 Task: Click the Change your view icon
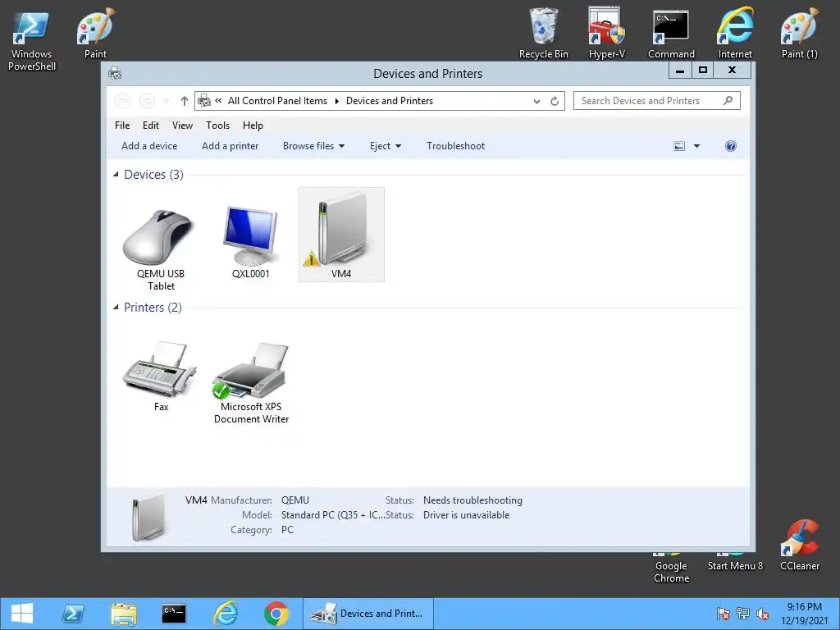(x=678, y=146)
